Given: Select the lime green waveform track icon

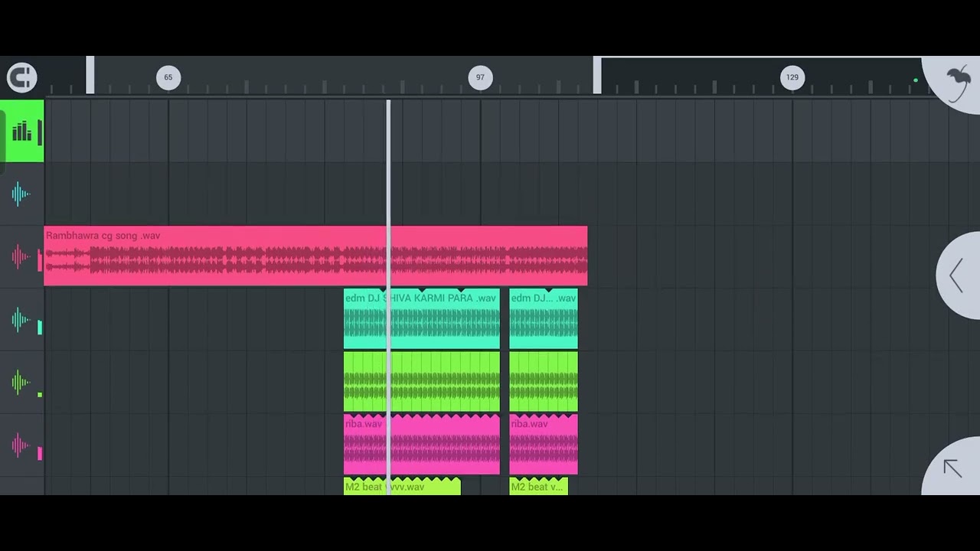Looking at the screenshot, I should tap(21, 382).
